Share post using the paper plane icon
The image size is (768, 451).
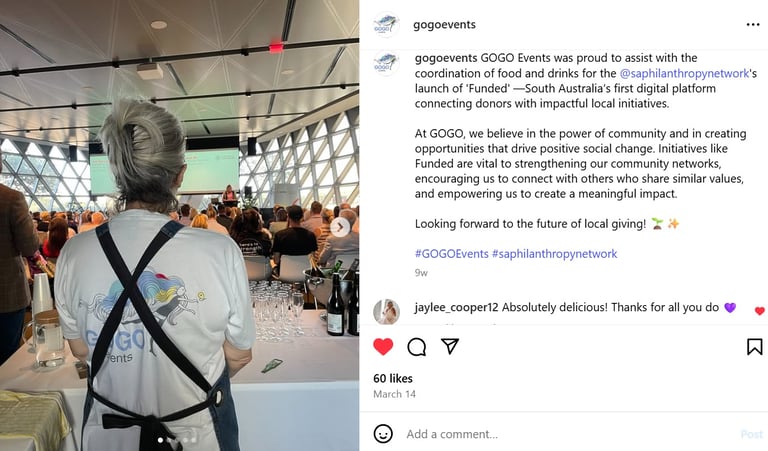[x=450, y=346]
